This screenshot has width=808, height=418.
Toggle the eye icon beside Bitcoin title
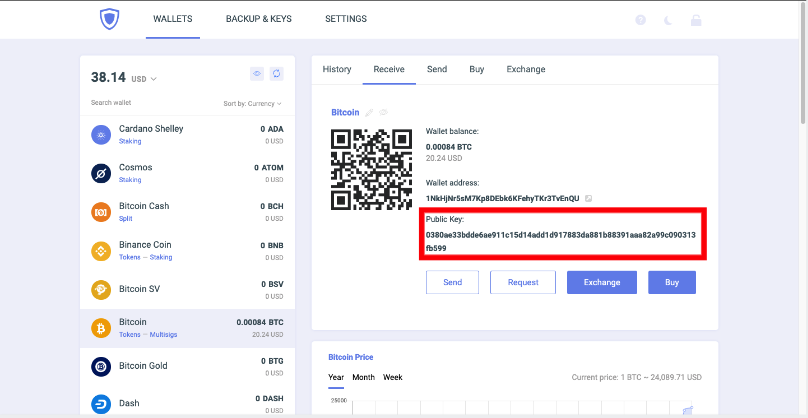coord(383,112)
